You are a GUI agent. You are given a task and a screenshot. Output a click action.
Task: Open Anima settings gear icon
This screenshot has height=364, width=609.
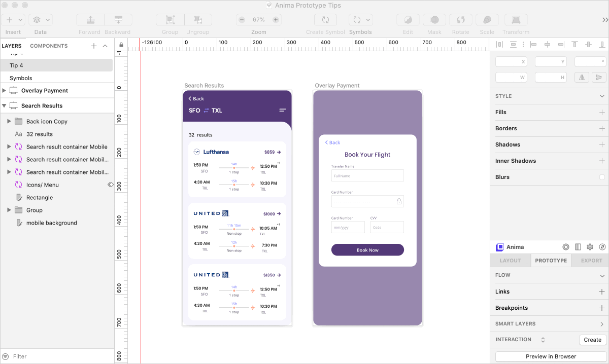point(590,247)
